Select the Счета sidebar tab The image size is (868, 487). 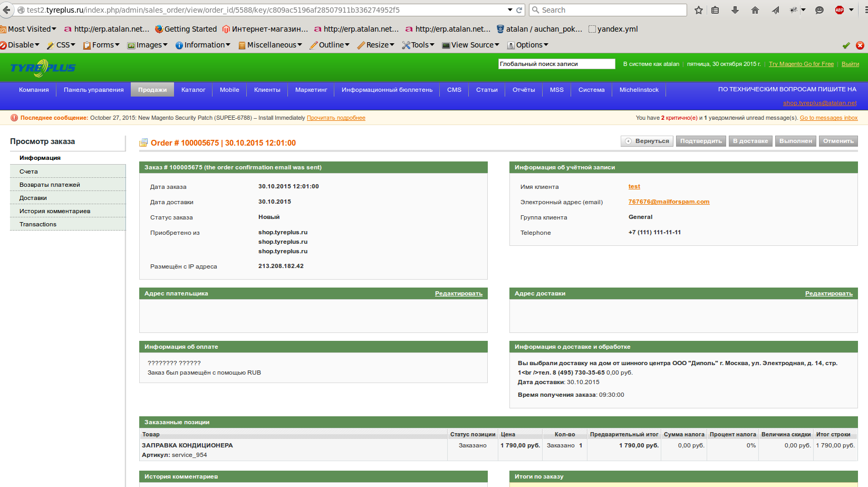[x=67, y=171]
